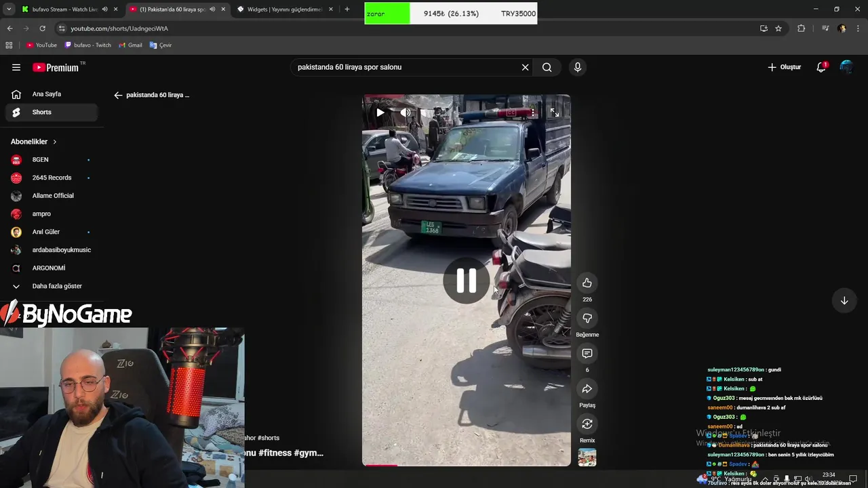Bookmark this page with star icon
The width and height of the screenshot is (868, 488).
778,28
